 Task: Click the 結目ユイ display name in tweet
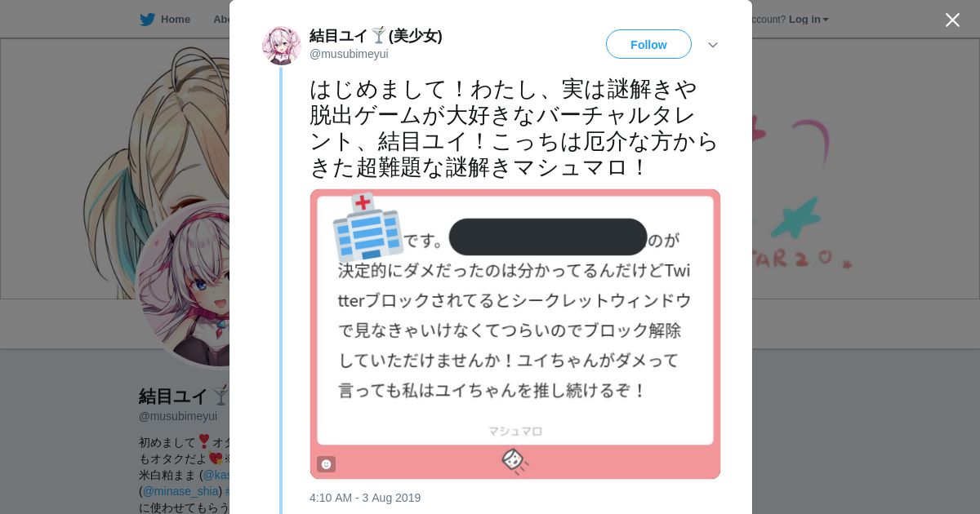339,35
